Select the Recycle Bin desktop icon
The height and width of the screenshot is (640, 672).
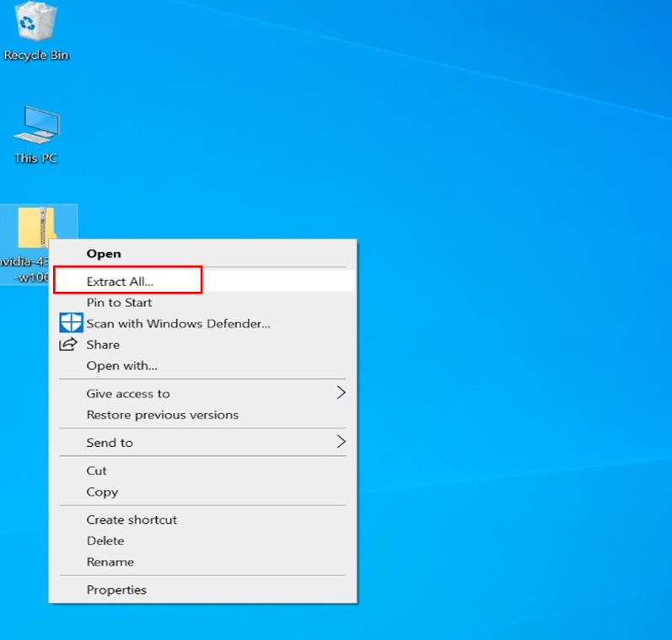36,21
